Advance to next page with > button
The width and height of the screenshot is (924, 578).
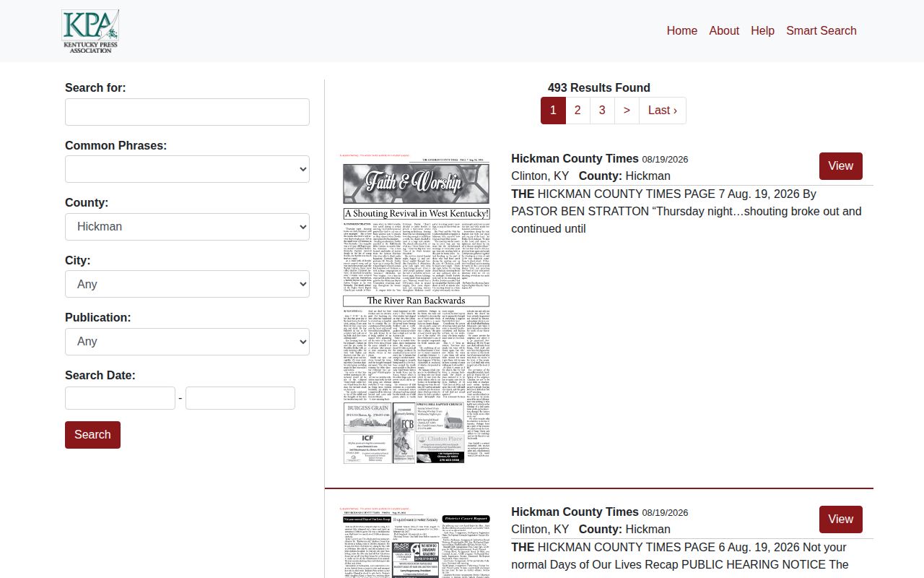pyautogui.click(x=627, y=111)
